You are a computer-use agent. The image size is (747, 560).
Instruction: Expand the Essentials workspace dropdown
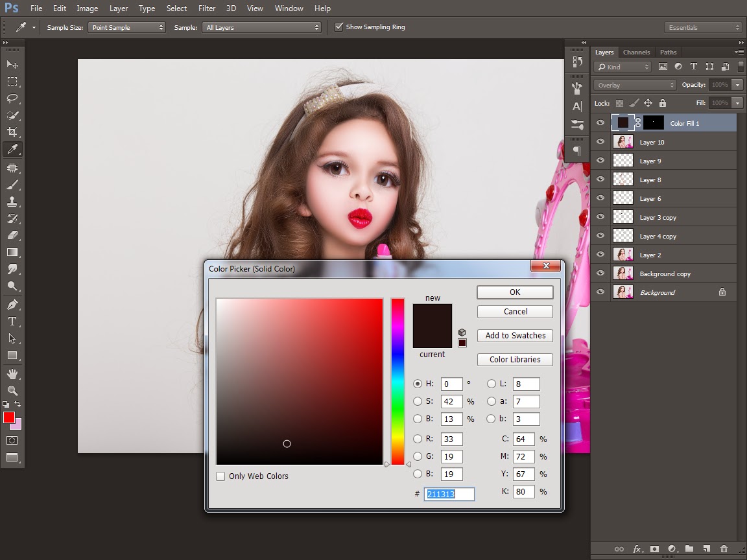point(703,27)
